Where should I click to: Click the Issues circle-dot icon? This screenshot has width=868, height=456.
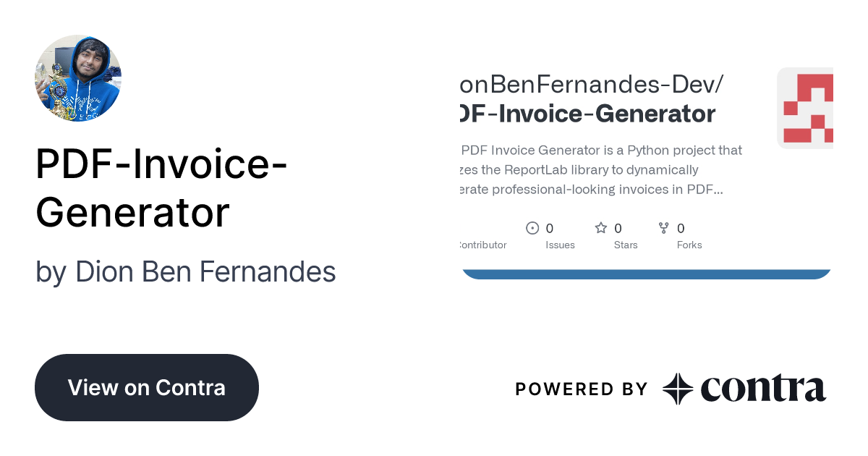(532, 228)
